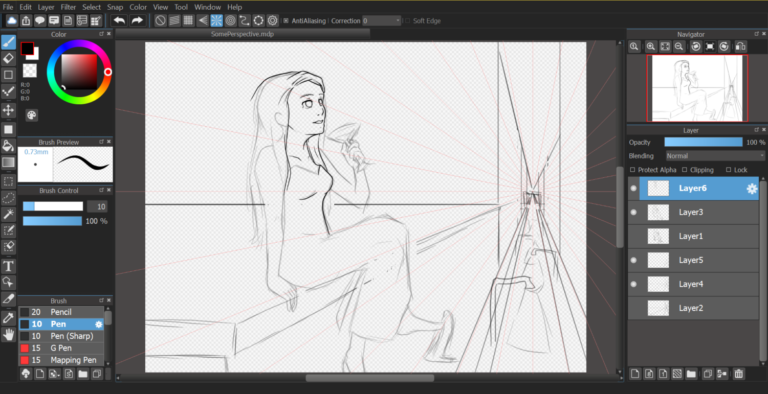The image size is (768, 394).
Task: Hide Layer5 via its visibility dot
Action: point(634,260)
